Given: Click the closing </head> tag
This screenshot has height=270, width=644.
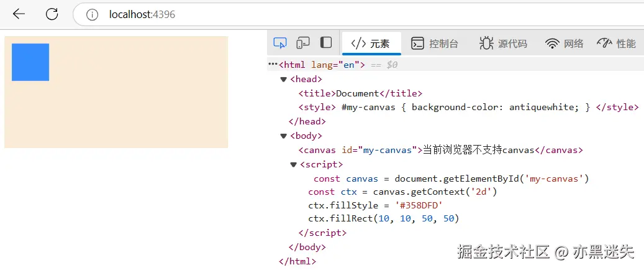Looking at the screenshot, I should click(307, 121).
